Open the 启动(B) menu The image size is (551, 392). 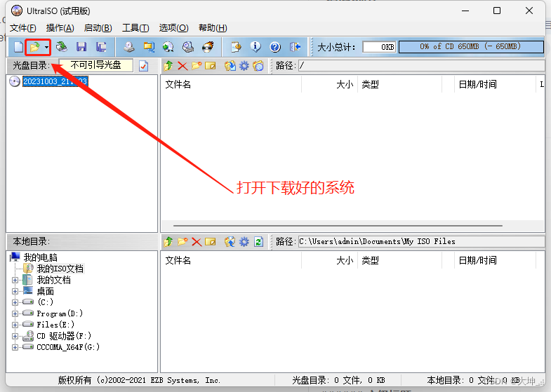(x=98, y=28)
